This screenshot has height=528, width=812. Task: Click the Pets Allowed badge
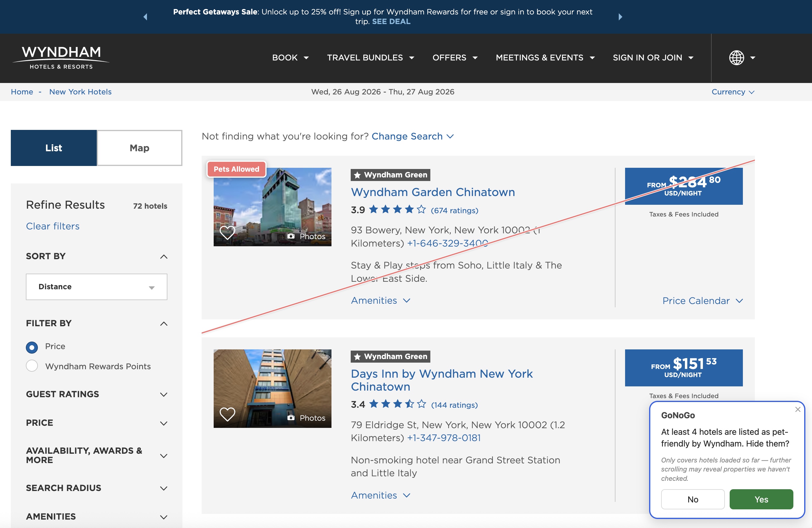point(236,169)
